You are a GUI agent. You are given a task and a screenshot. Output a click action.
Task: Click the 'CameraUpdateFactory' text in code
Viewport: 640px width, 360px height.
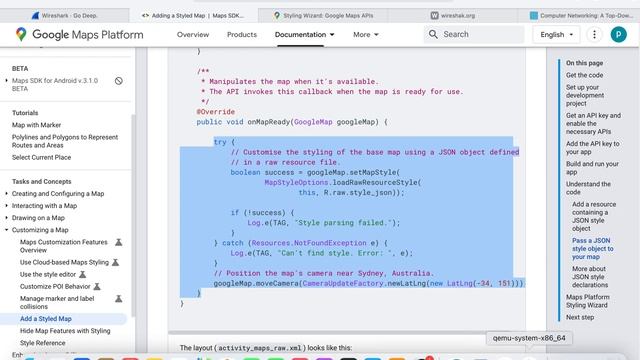pos(343,283)
